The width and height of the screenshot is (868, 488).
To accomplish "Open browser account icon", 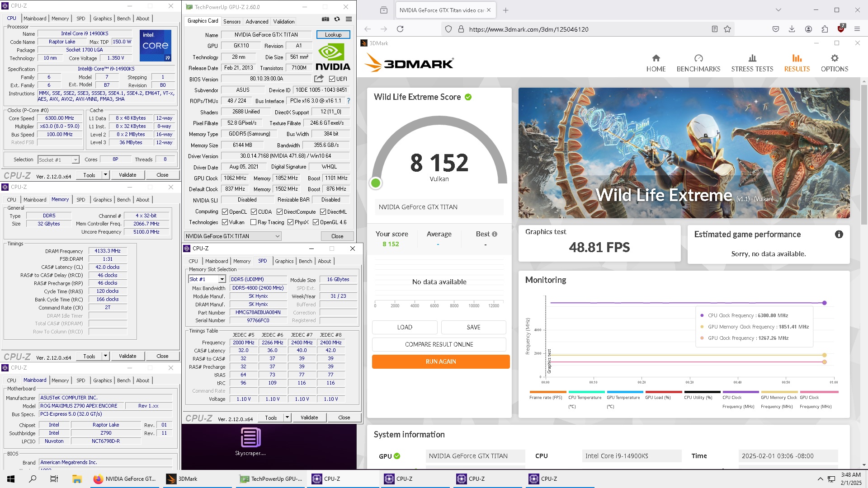I will [808, 29].
